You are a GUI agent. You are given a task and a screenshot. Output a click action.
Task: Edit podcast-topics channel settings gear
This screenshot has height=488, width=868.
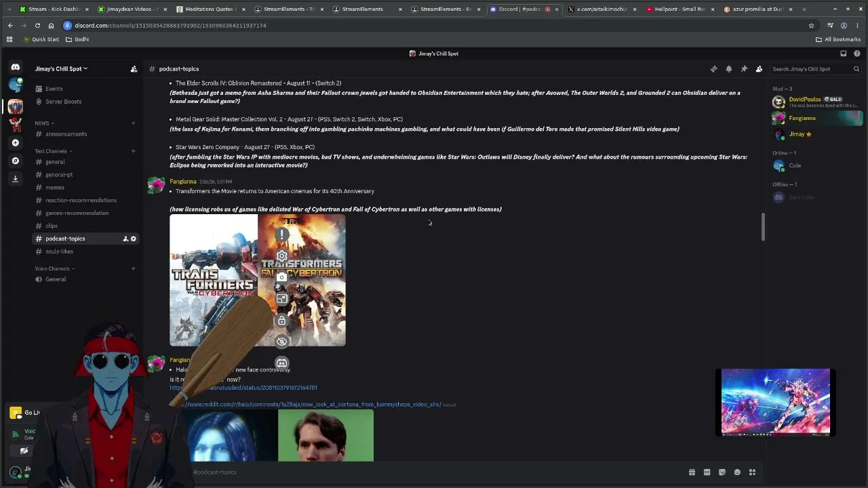[133, 239]
